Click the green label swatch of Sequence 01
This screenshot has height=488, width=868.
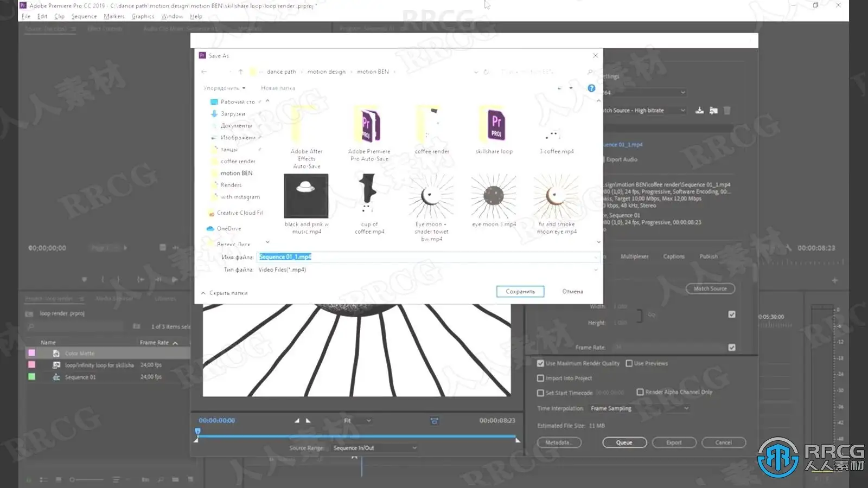point(32,377)
